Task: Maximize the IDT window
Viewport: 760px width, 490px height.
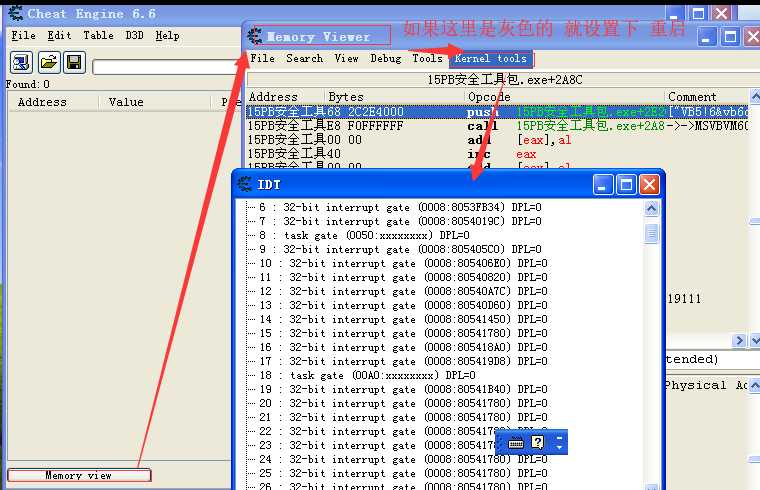Action: [626, 185]
